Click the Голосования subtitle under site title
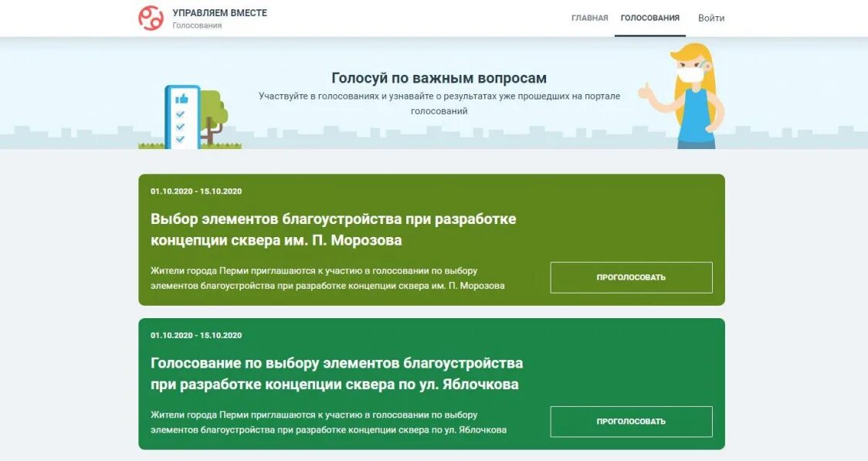This screenshot has height=461, width=868. pyautogui.click(x=196, y=25)
